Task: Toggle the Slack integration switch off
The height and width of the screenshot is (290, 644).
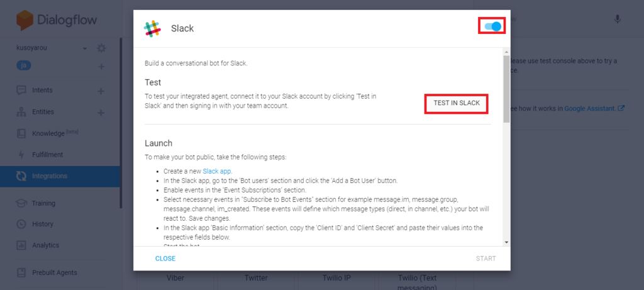Action: 492,26
